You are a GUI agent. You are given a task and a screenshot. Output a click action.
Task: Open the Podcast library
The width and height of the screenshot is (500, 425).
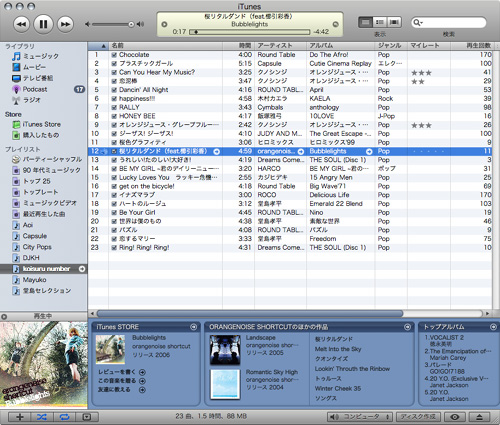(30, 89)
